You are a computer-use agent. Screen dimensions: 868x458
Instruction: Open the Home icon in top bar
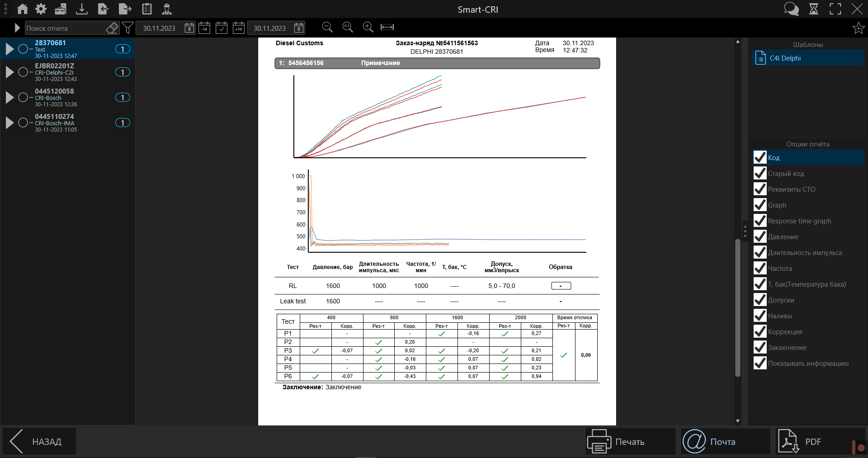point(22,9)
